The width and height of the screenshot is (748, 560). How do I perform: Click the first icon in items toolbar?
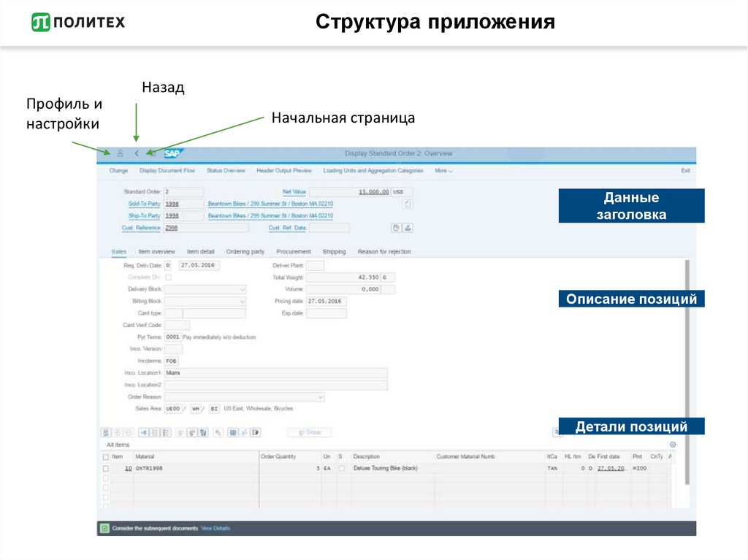pyautogui.click(x=106, y=432)
